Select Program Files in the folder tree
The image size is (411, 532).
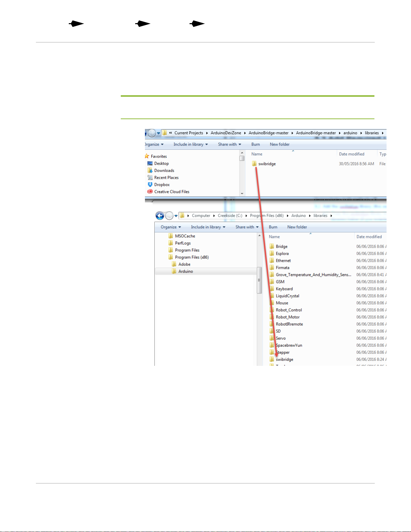(x=187, y=250)
